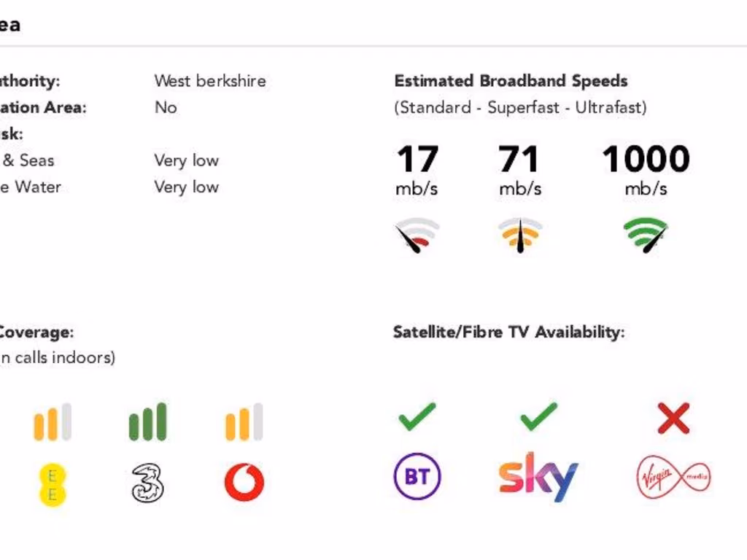Click the Sky logo icon
The width and height of the screenshot is (747, 560).
(x=538, y=477)
